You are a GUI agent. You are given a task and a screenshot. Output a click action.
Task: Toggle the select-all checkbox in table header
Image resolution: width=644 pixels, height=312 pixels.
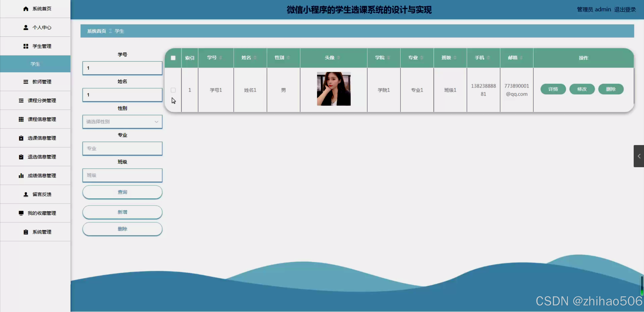click(173, 58)
